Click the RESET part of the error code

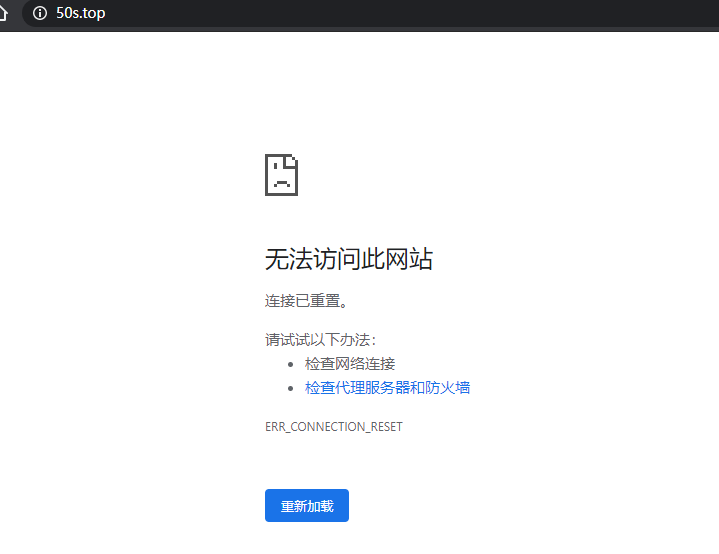point(386,427)
